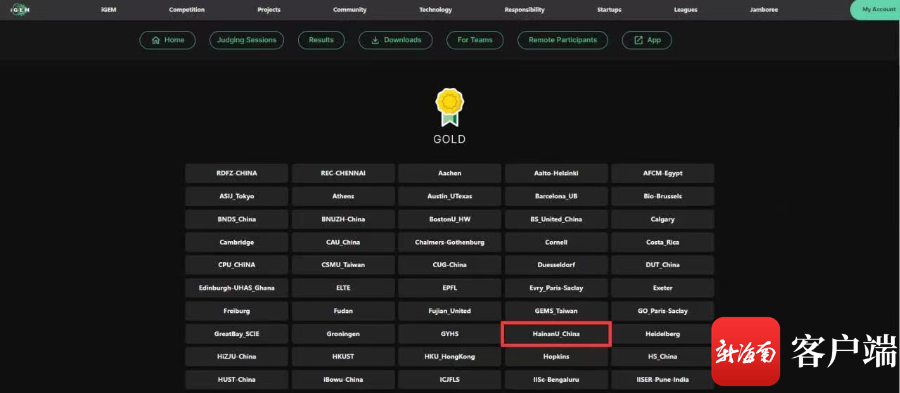Go to Judging Sessions
Screen dimensions: 900x393
246,40
